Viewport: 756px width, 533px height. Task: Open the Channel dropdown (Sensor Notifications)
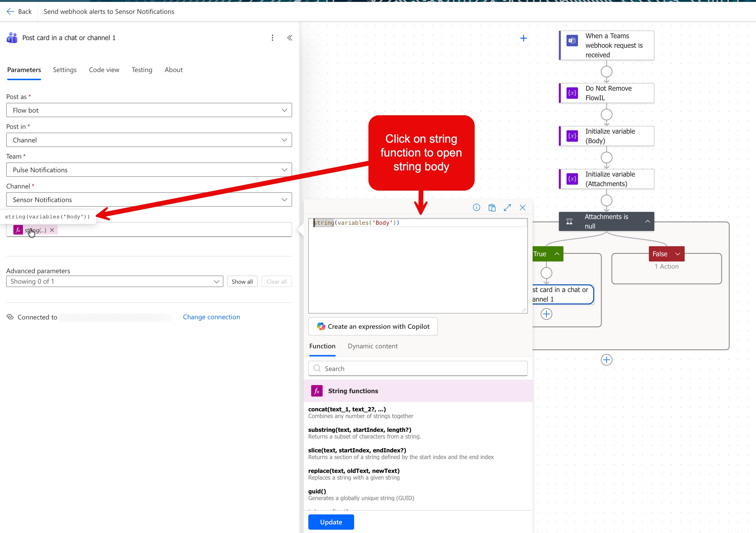(149, 199)
